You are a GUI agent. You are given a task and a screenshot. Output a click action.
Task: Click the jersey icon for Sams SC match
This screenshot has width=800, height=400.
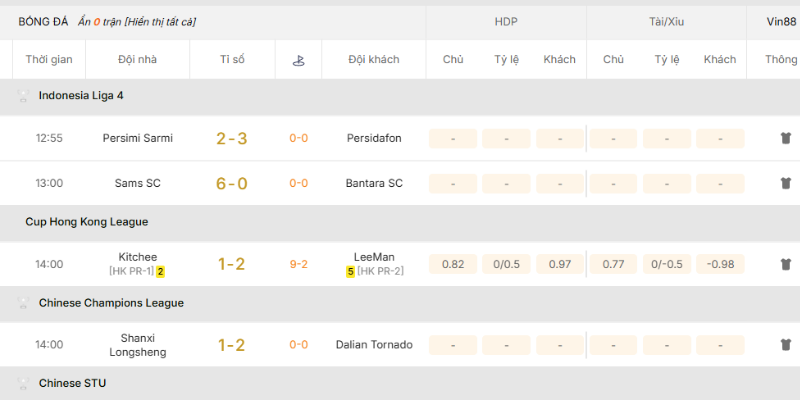[786, 183]
